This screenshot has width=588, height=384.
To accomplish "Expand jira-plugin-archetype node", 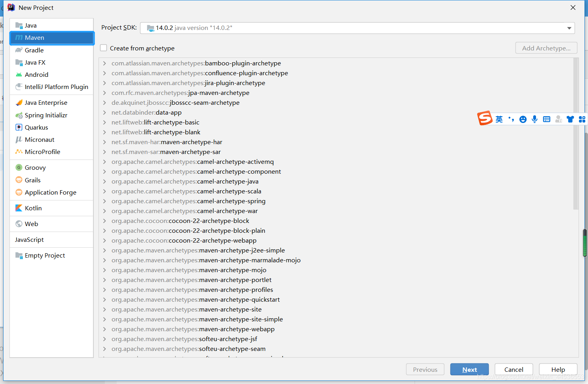I will (104, 83).
